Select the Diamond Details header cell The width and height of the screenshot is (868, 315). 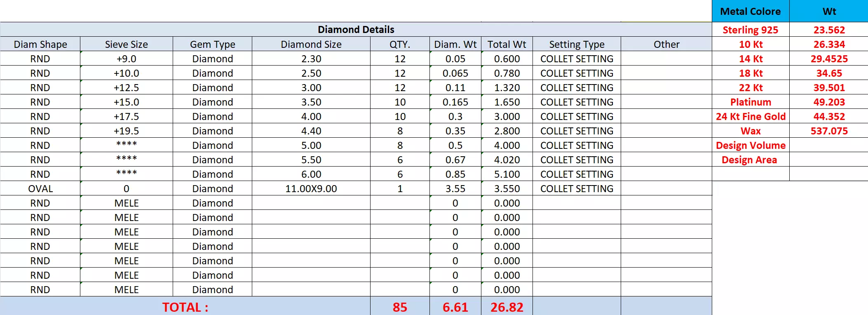tap(356, 30)
